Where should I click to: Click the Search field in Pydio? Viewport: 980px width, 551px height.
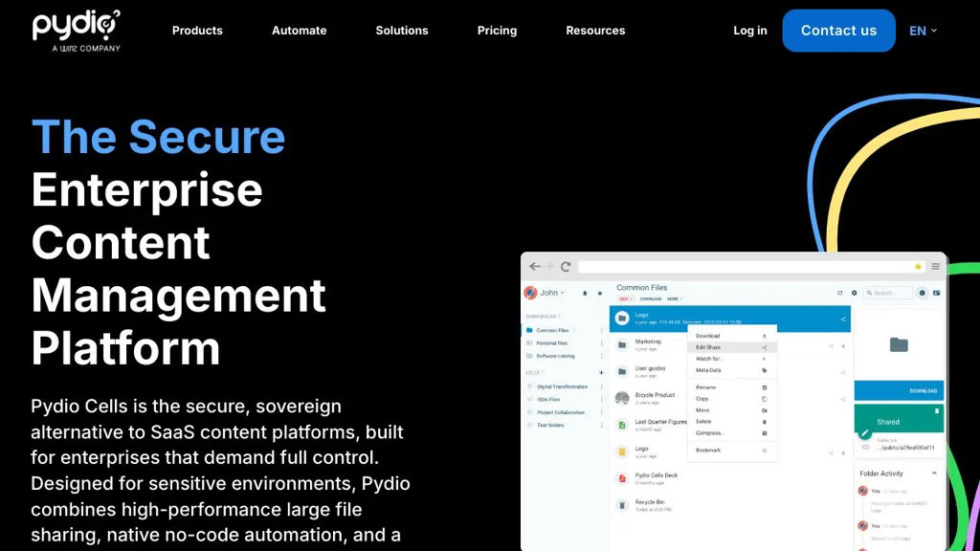click(888, 293)
